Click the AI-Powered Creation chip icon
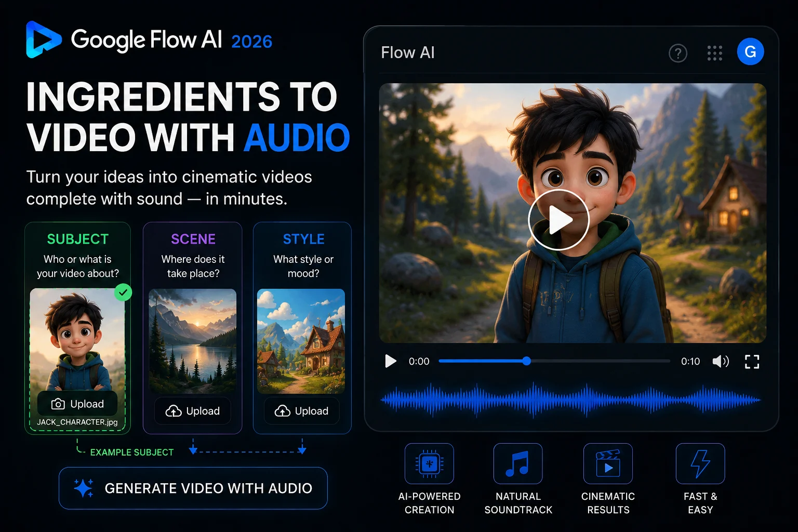Viewport: 798px width, 532px height. (x=429, y=463)
